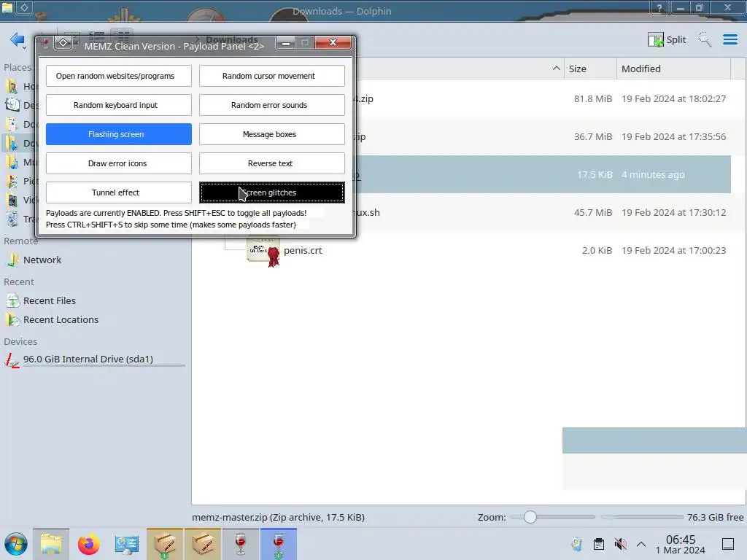The image size is (747, 560).
Task: Toggle Split view in Dolphin
Action: coord(667,40)
